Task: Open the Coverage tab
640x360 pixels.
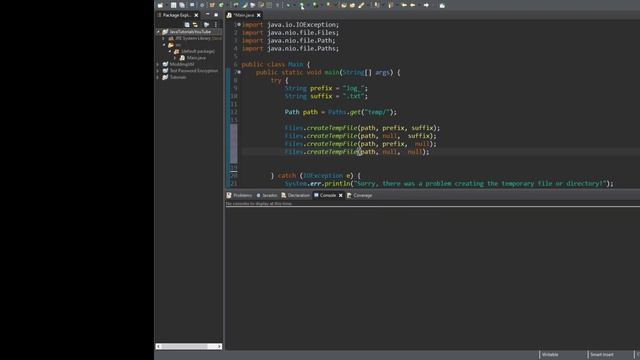Action: pyautogui.click(x=360, y=196)
